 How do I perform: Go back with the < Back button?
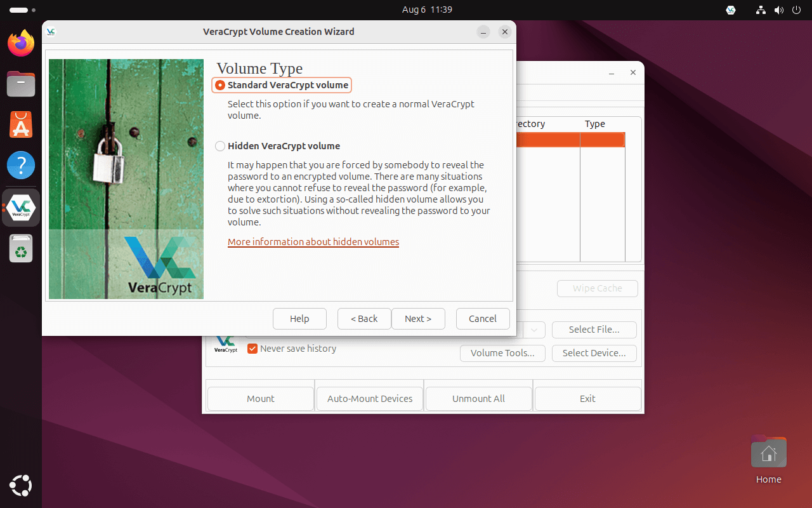click(x=364, y=319)
